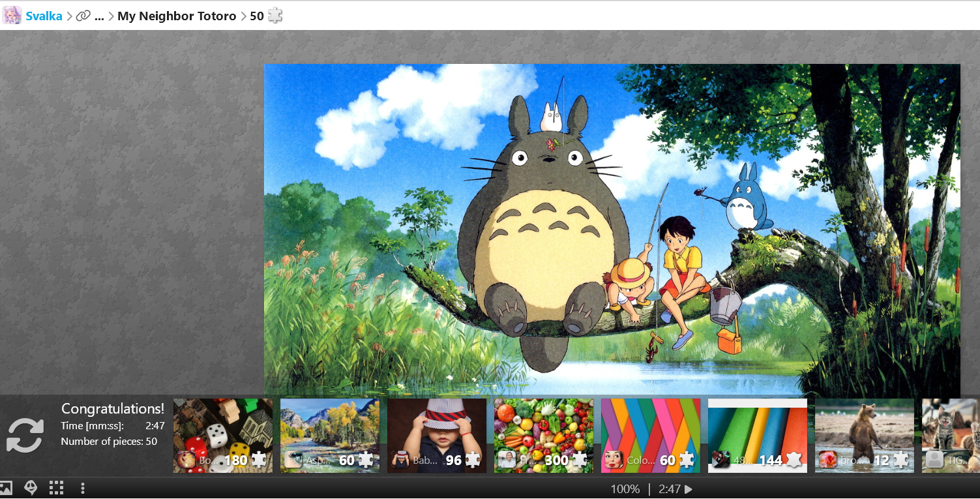Click the Time [mm:ss] label
Viewport: 980px width, 499px height.
click(x=93, y=426)
